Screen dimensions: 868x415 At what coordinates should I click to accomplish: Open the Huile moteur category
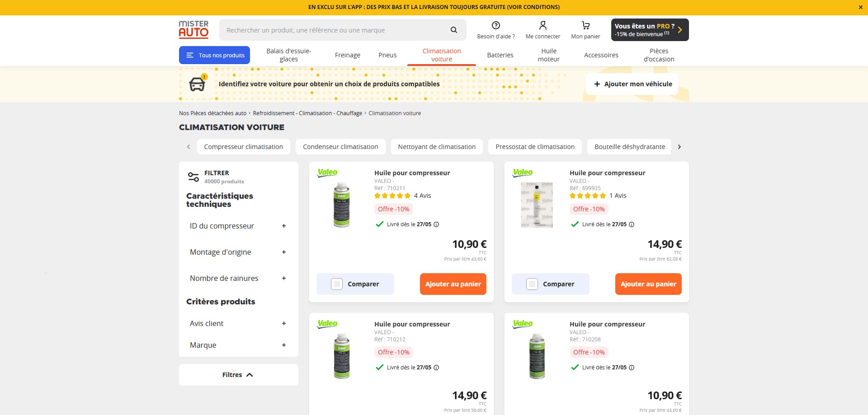click(x=549, y=55)
